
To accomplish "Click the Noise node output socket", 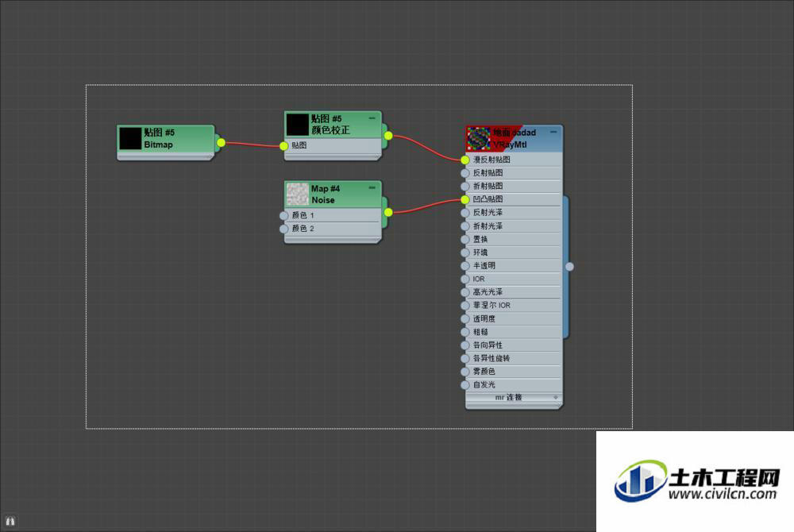I will tap(388, 212).
